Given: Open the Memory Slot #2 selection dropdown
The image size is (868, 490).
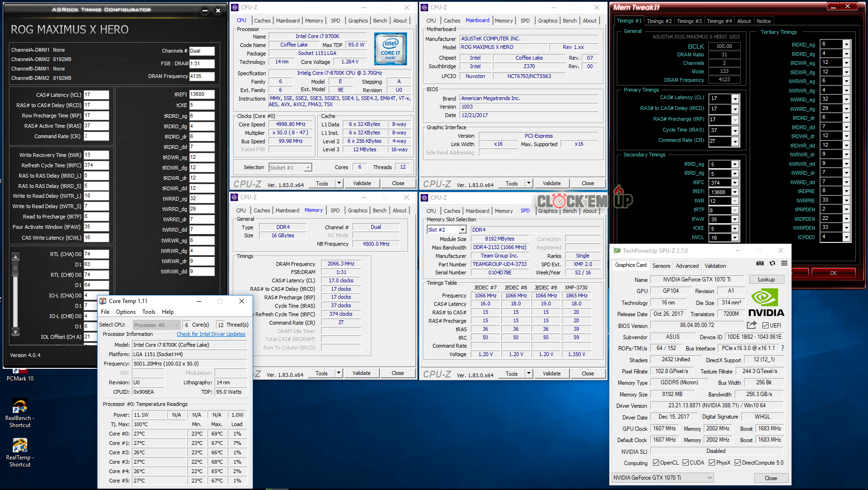Looking at the screenshot, I should [x=462, y=230].
